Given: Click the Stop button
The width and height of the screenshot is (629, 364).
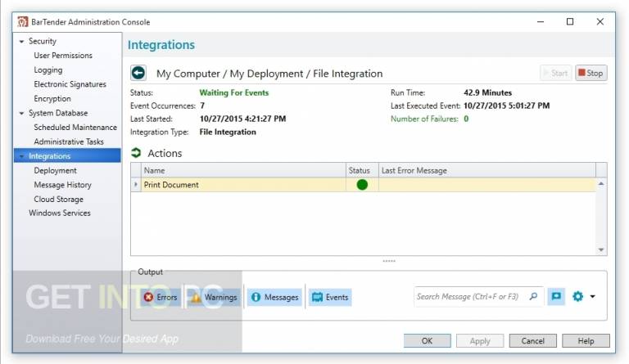Looking at the screenshot, I should click(591, 73).
